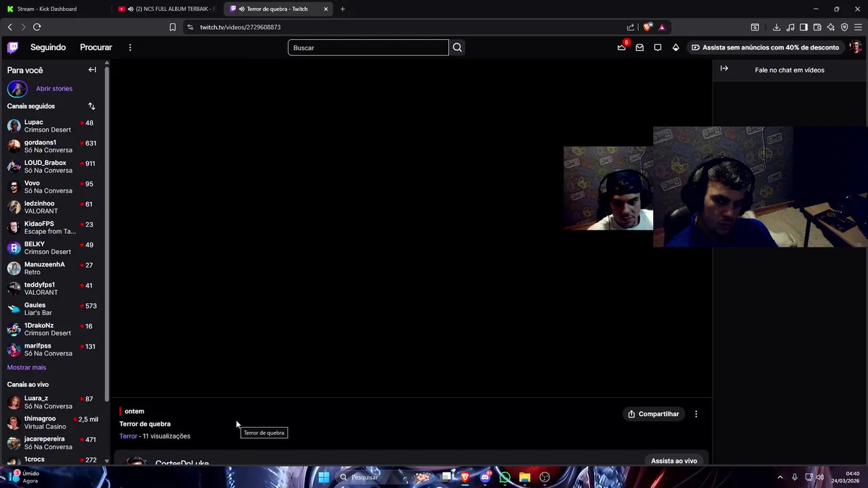Collapse the left sidebar with arrow icon
The image size is (868, 488).
coord(92,70)
